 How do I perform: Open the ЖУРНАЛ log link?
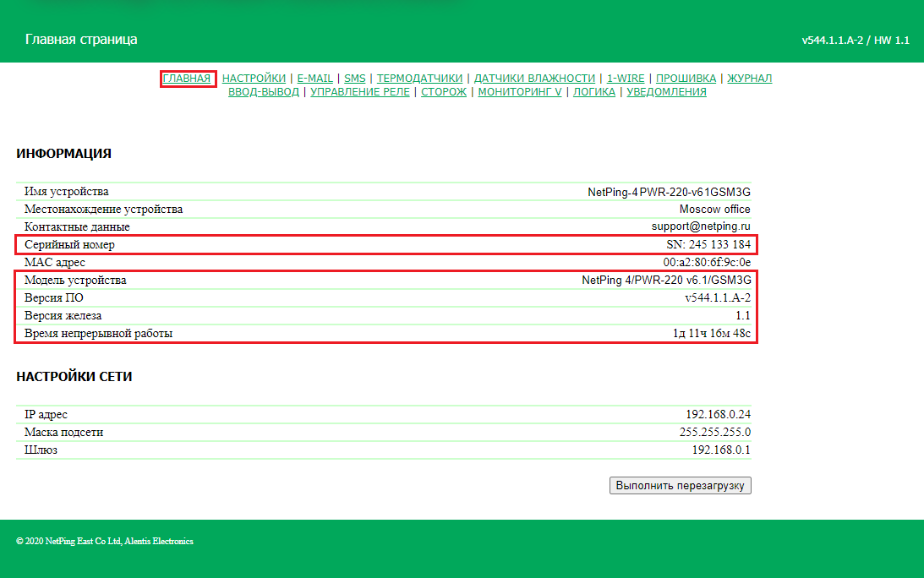tap(750, 79)
